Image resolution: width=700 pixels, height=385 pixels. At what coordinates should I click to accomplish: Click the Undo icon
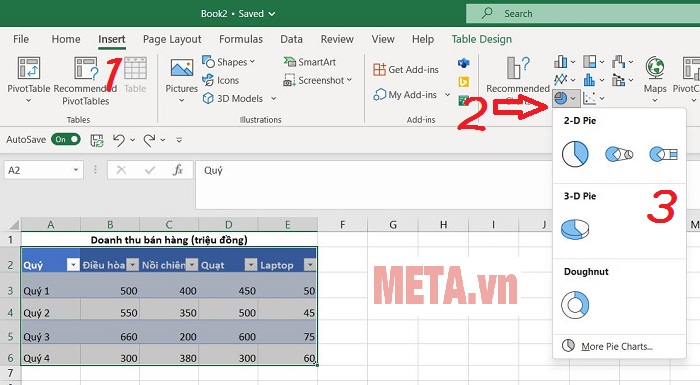(x=119, y=140)
